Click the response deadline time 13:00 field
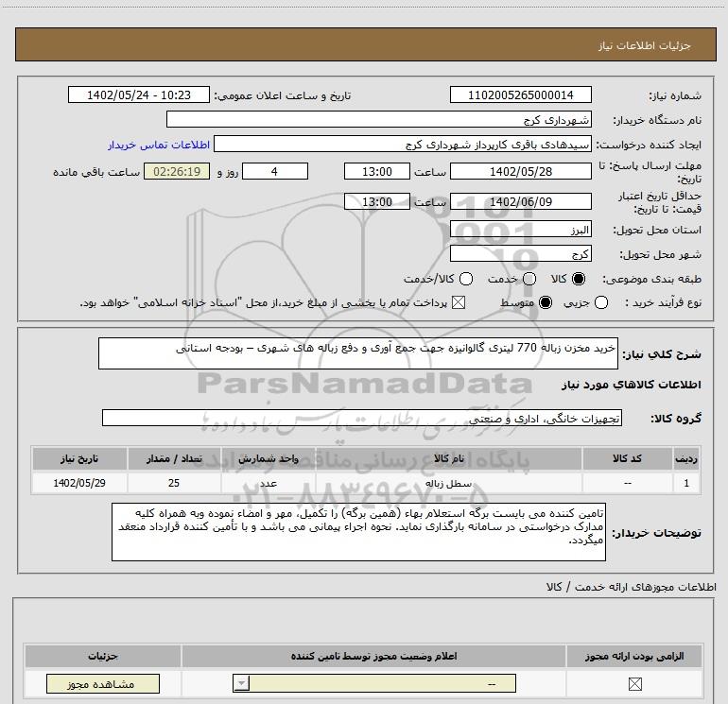This screenshot has height=704, width=728. click(x=377, y=171)
